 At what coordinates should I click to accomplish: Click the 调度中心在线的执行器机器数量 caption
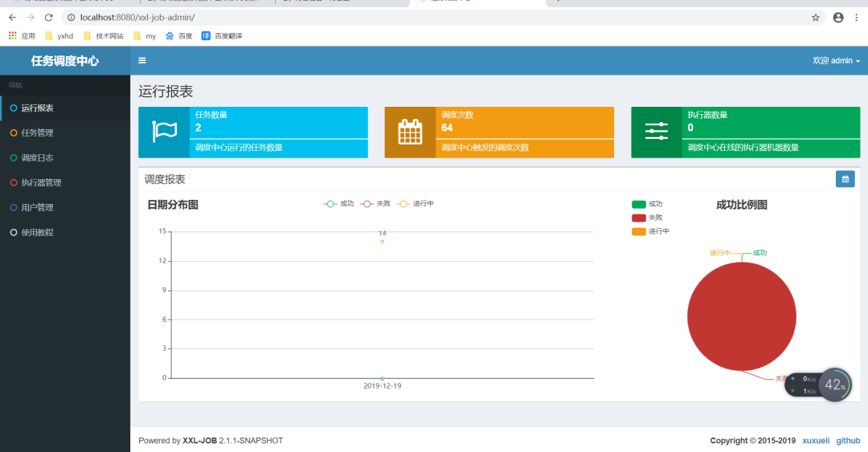pos(743,148)
